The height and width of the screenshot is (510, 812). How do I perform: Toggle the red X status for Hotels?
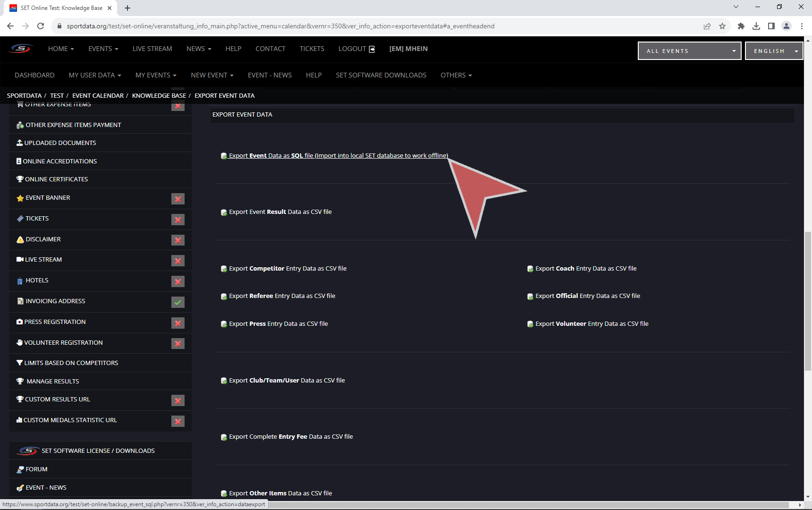178,282
